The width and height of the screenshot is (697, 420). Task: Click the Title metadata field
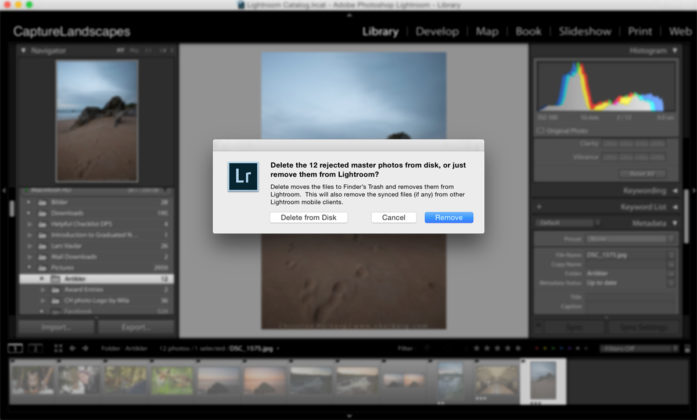click(629, 297)
